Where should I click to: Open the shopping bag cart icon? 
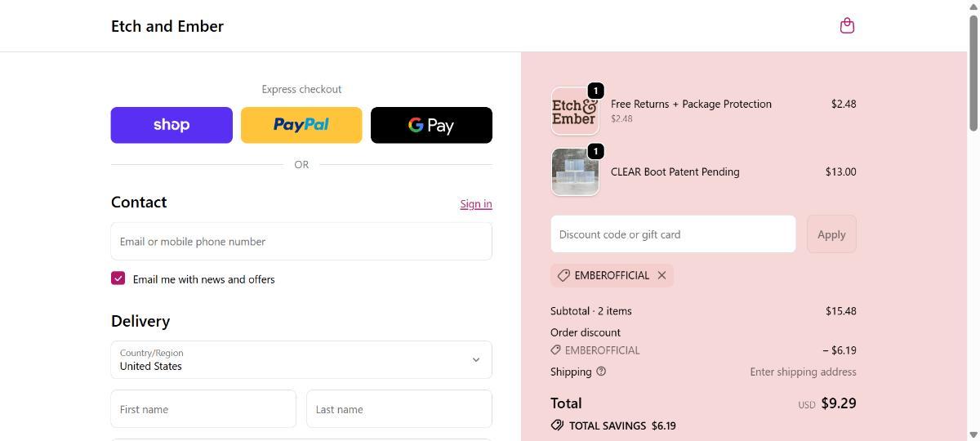coord(847,25)
